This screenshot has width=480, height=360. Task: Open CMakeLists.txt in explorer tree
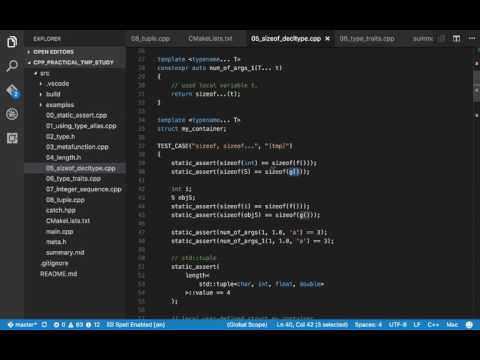pos(68,221)
